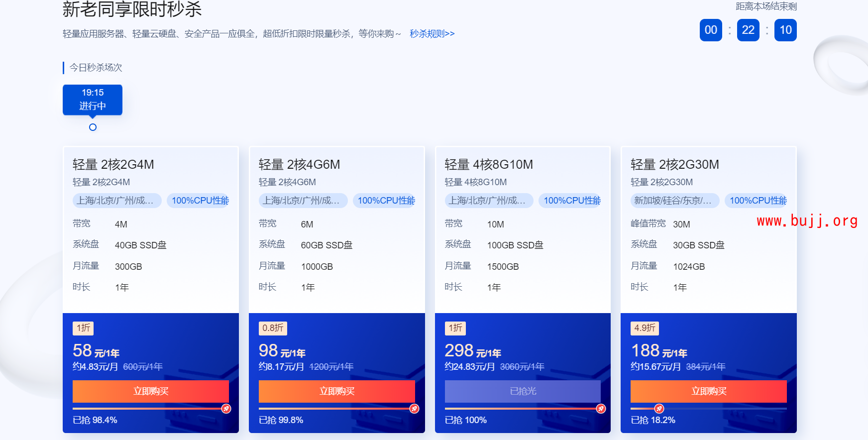The height and width of the screenshot is (440, 868).
Task: Click the 新加坡/硅谷/东京 region tag
Action: 675,201
